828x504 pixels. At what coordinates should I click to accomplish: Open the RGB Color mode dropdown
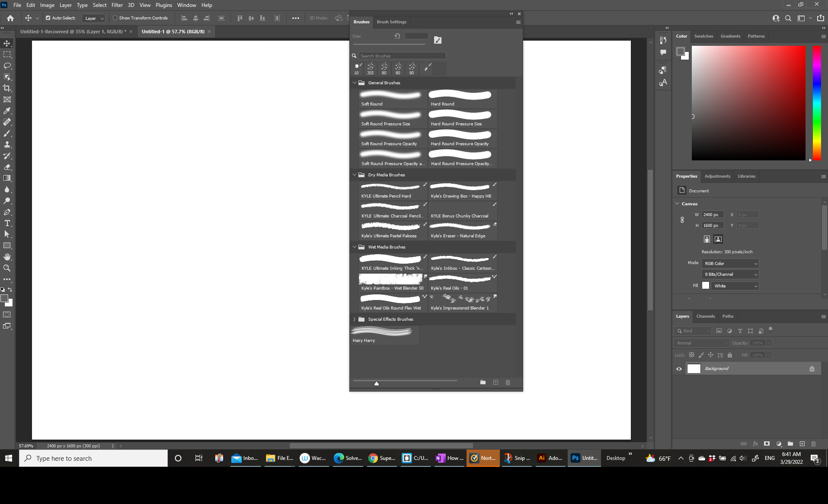(x=730, y=263)
